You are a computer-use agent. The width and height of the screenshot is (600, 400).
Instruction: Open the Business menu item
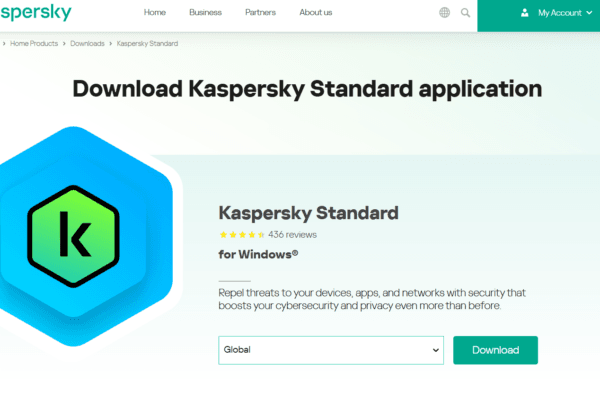(205, 12)
